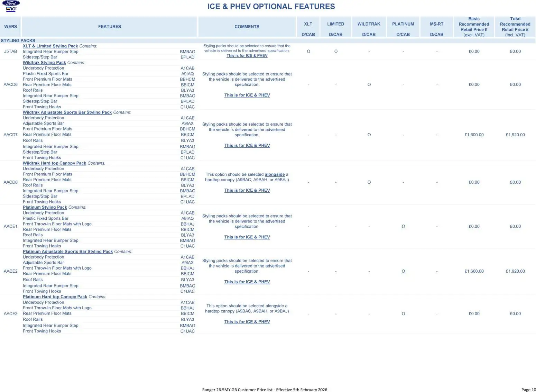Screen dimensions: 536x392
Task: Select the Platinum Hard top Canopy Pack link
Action: [55, 297]
